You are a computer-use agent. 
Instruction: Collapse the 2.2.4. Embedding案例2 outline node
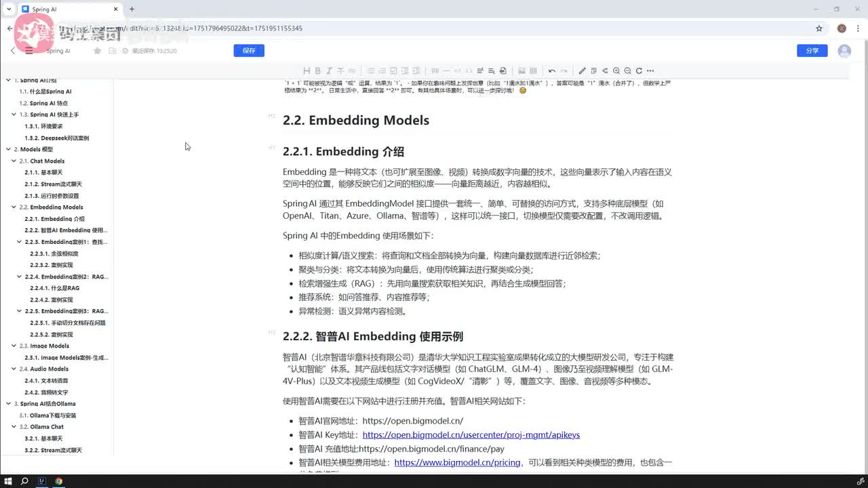(19, 277)
